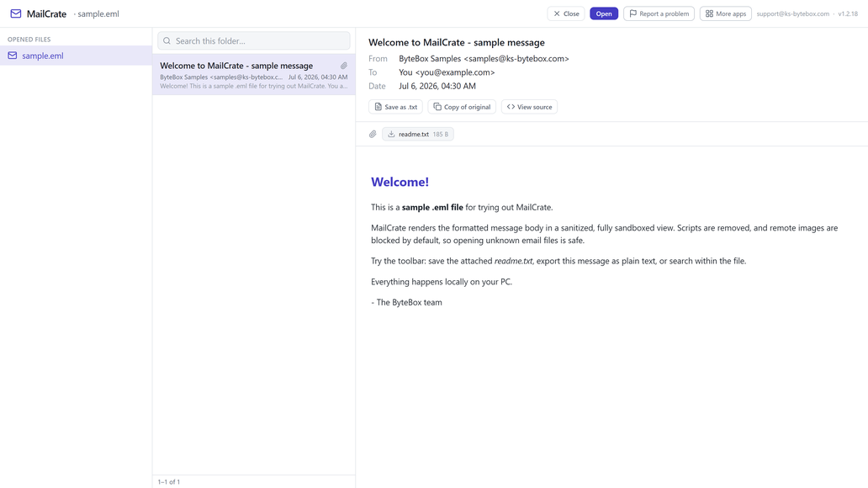Select sample.eml in Opened Files

click(76, 56)
